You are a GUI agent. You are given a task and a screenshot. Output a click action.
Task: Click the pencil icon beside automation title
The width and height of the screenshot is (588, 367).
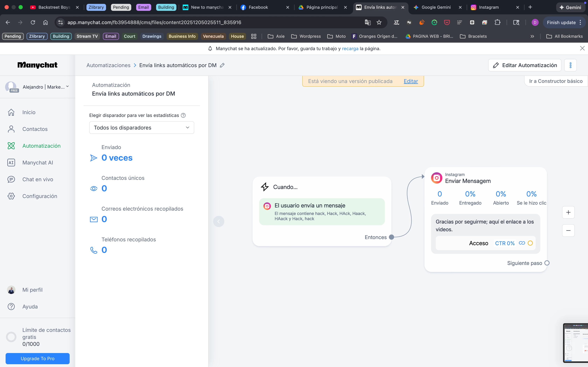click(222, 65)
